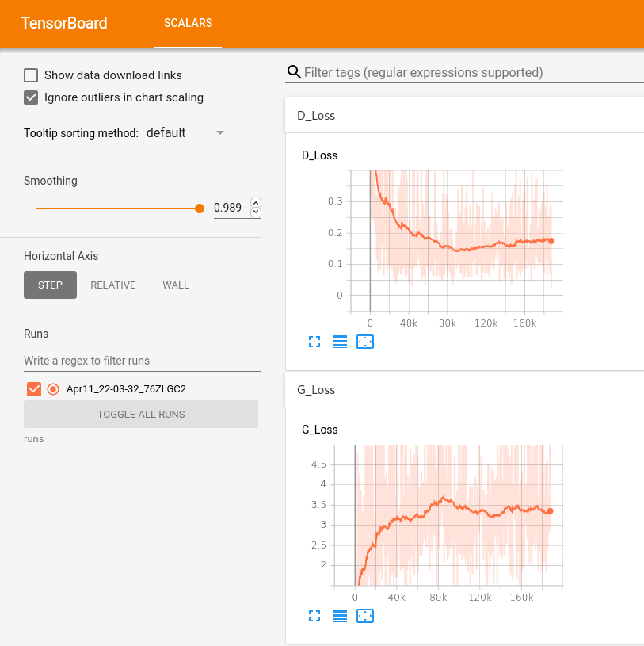Image resolution: width=644 pixels, height=646 pixels.
Task: Set horizontal axis to RELATIVE
Action: tap(113, 285)
